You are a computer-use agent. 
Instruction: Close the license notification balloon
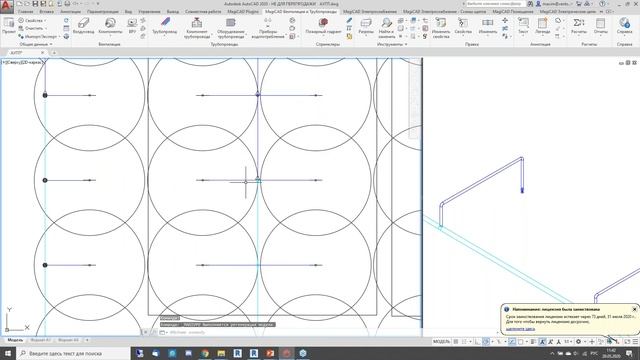634,309
